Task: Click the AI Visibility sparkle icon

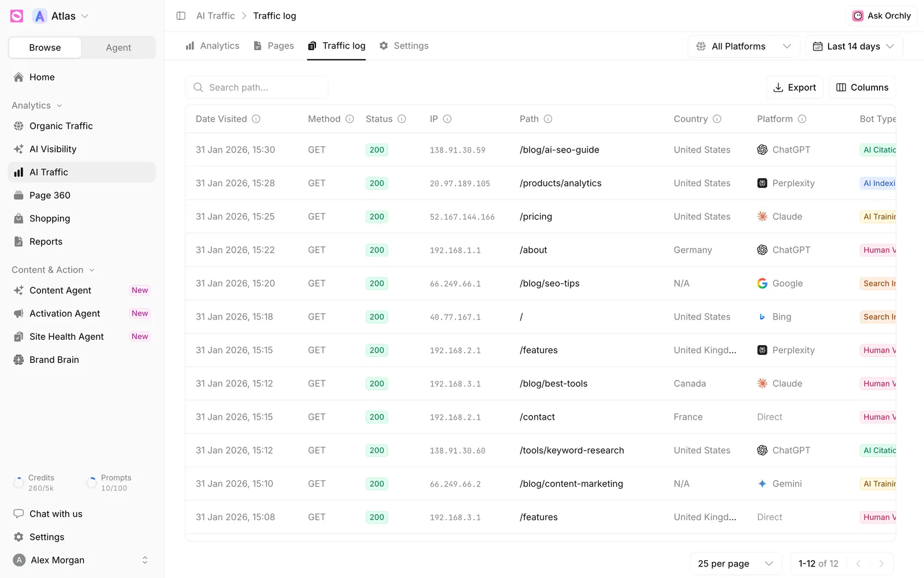Action: 18,149
